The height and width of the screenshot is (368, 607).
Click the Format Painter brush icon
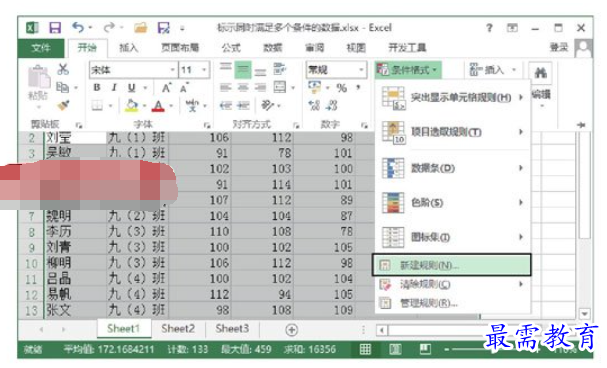point(63,105)
